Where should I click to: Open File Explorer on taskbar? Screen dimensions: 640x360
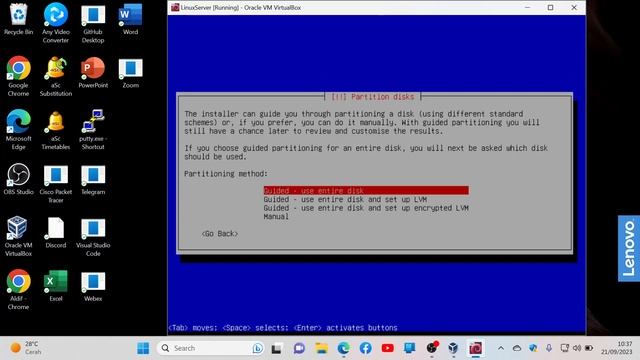click(321, 348)
